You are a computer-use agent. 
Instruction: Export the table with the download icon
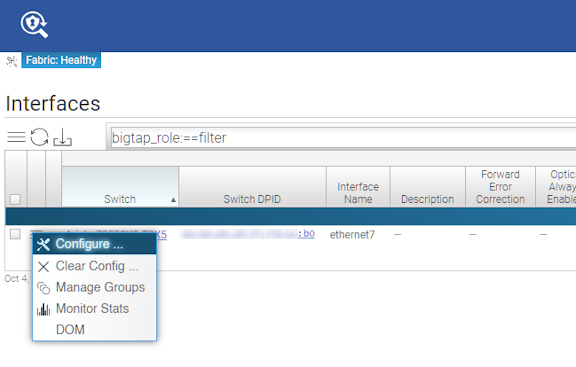(x=62, y=137)
